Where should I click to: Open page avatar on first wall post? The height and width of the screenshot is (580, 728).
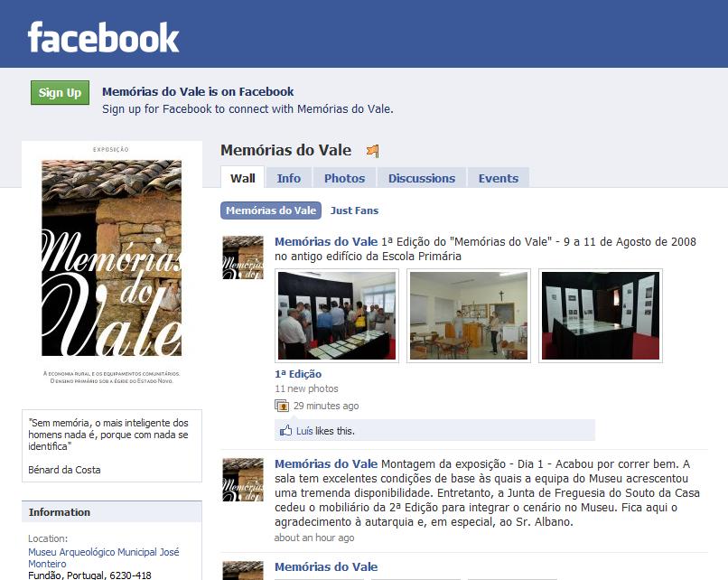point(243,257)
